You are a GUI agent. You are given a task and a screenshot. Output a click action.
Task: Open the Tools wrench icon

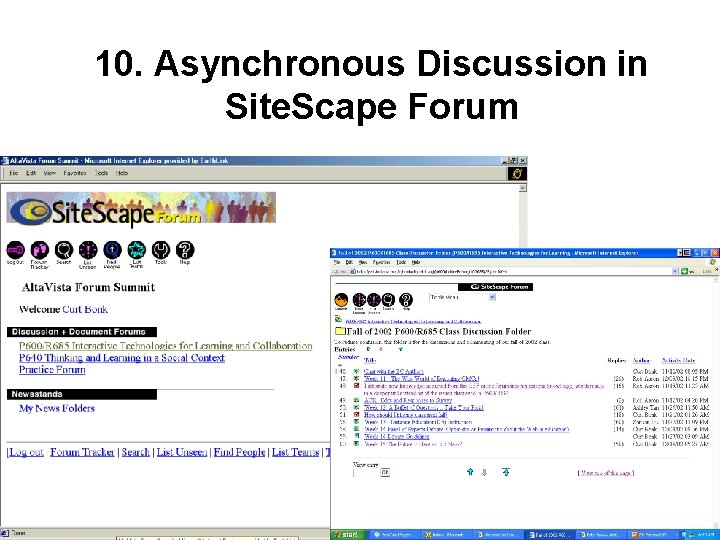click(x=161, y=251)
